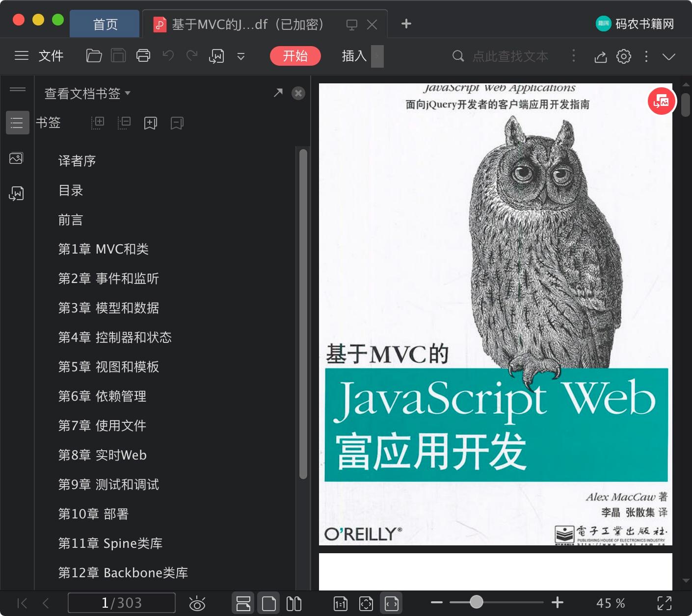
Task: Jump to 第2章 事件和监听
Action: (x=108, y=279)
